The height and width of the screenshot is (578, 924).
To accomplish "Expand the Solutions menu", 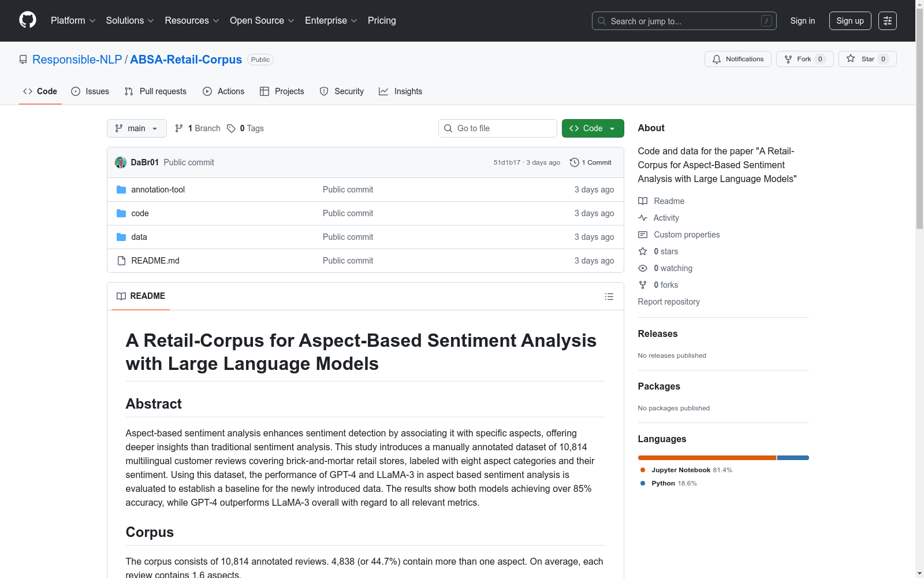I will pos(130,21).
